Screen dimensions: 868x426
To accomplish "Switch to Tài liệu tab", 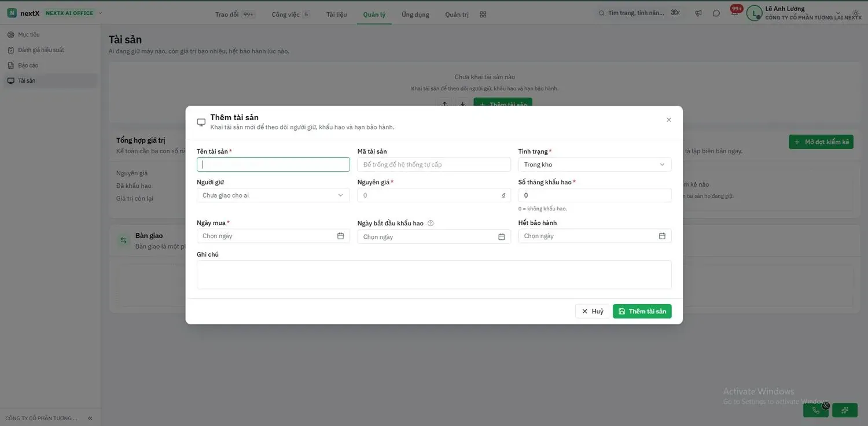I will (x=337, y=14).
